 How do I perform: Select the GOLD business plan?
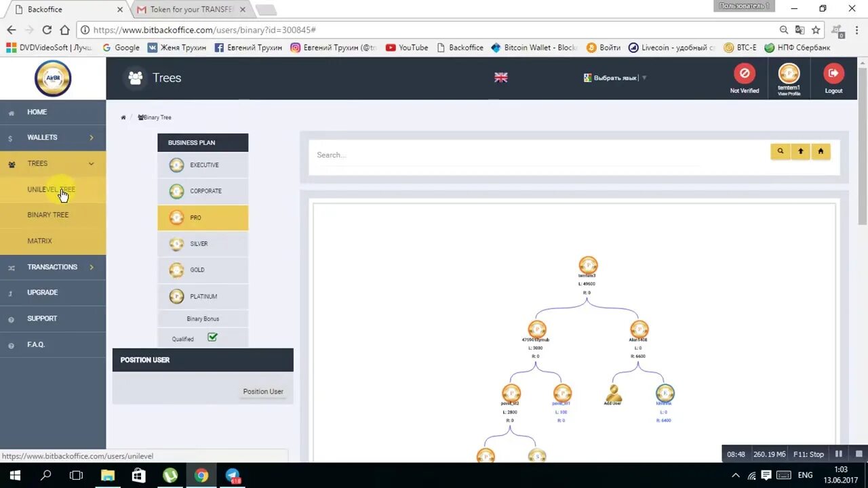coord(203,270)
